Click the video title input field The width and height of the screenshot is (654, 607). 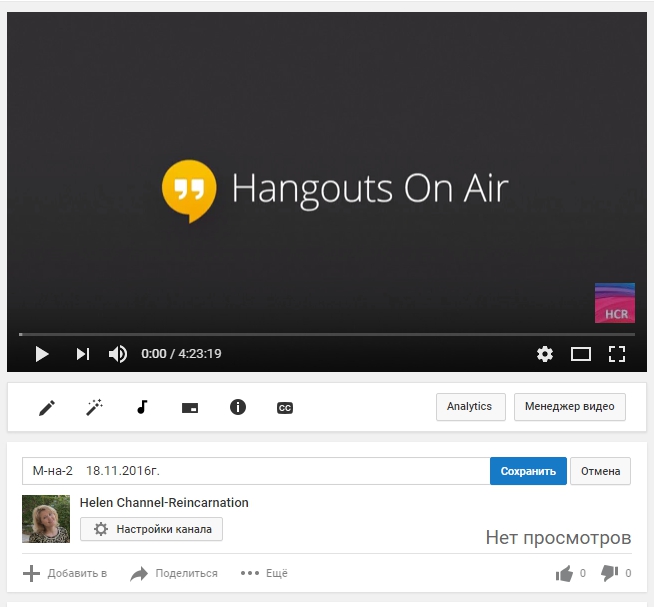(x=255, y=471)
